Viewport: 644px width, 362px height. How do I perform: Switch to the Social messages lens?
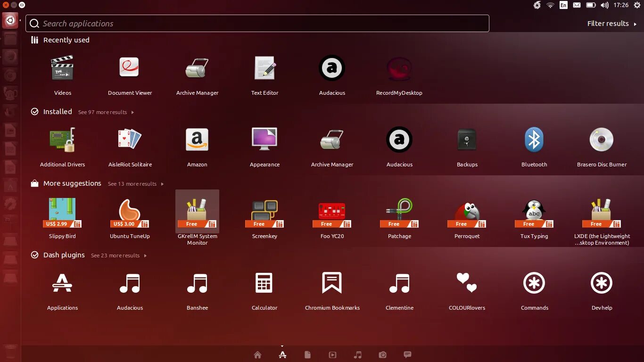pos(408,355)
